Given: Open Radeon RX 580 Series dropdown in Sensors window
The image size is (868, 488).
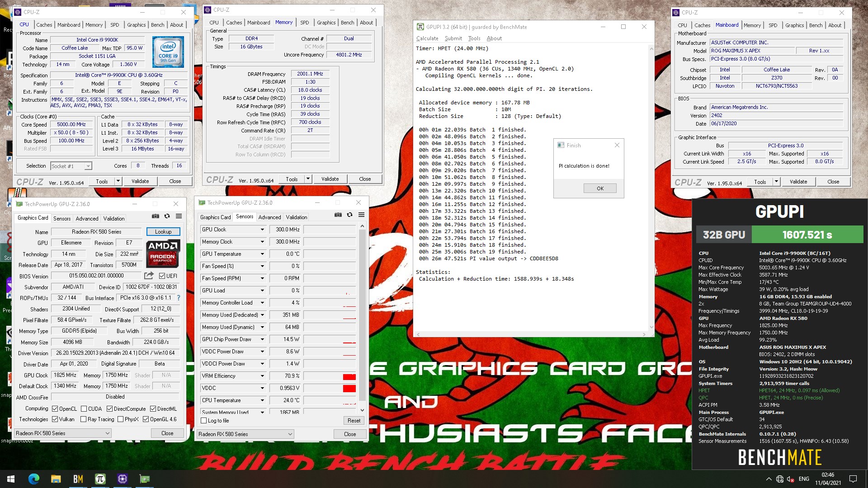Looking at the screenshot, I should pos(245,434).
